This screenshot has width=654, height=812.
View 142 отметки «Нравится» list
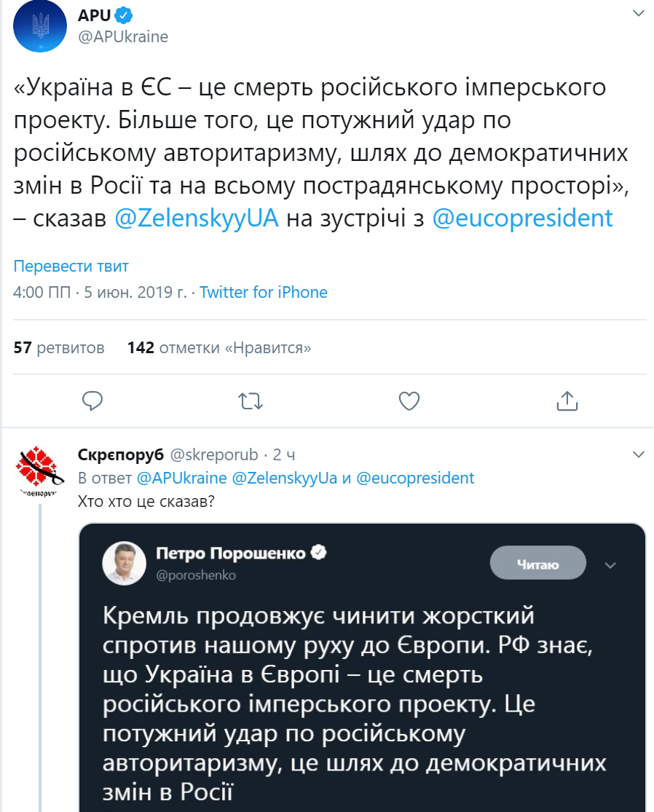tap(218, 347)
